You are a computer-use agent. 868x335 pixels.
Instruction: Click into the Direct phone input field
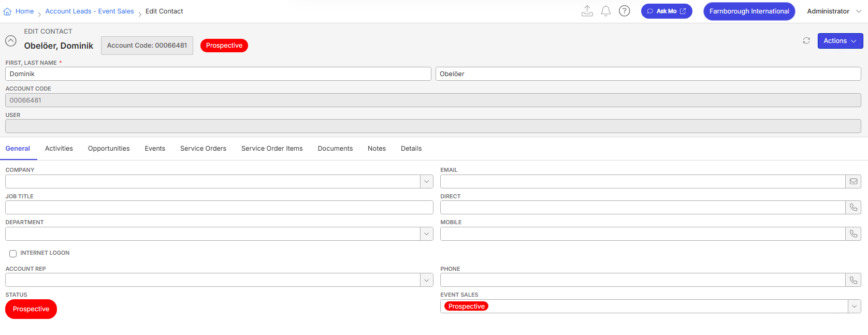click(643, 207)
